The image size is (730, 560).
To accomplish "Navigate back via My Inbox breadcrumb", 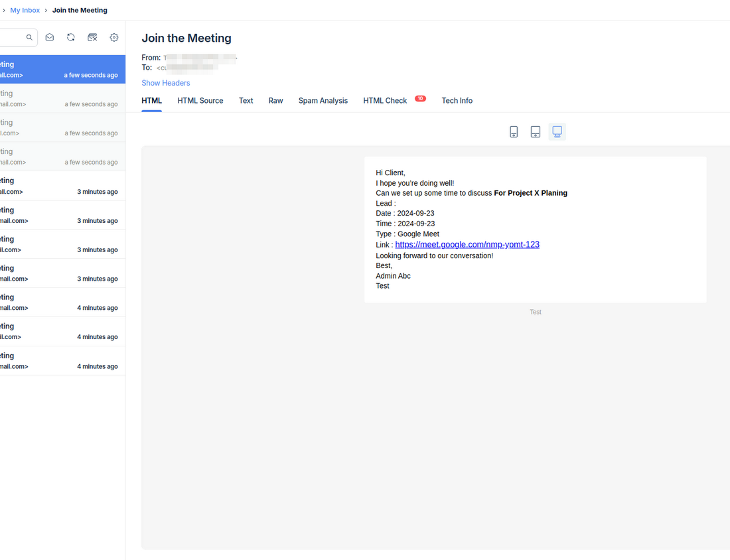I will click(25, 10).
